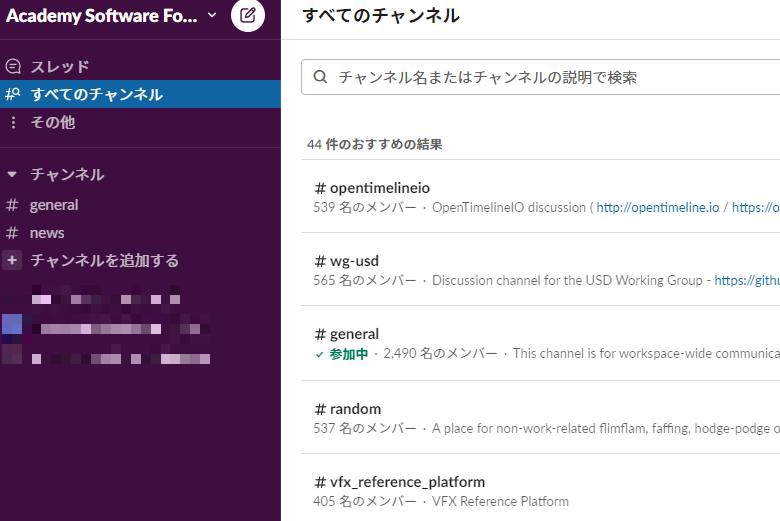Viewport: 780px width, 521px height.
Task: Click the hash icon beside sidebar general
Action: pyautogui.click(x=12, y=205)
